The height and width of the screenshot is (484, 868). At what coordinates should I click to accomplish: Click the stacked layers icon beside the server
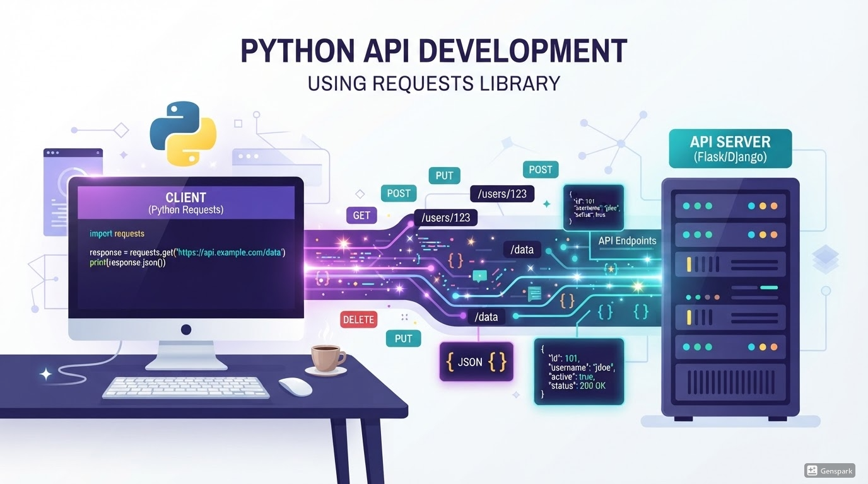click(x=825, y=260)
